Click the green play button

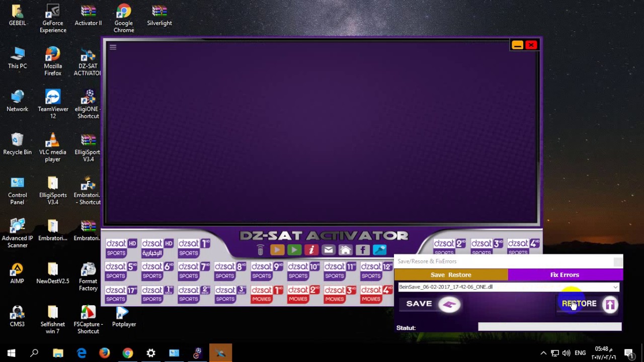pos(294,250)
